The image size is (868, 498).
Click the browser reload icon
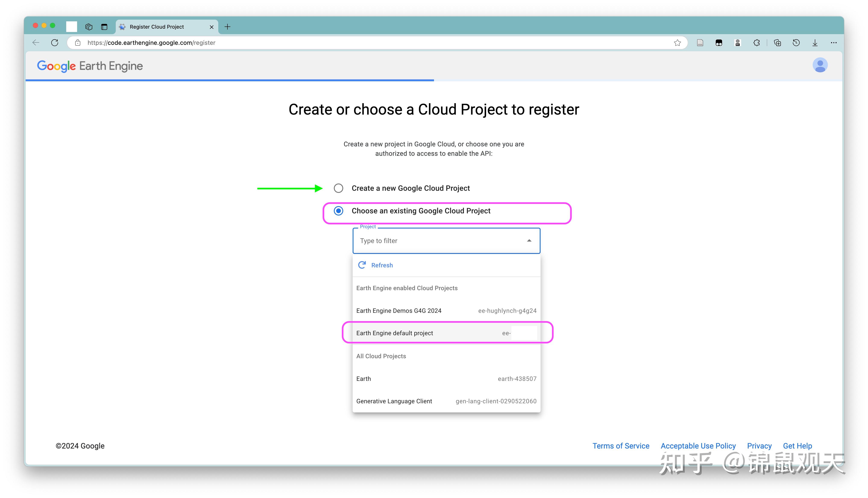pyautogui.click(x=55, y=43)
